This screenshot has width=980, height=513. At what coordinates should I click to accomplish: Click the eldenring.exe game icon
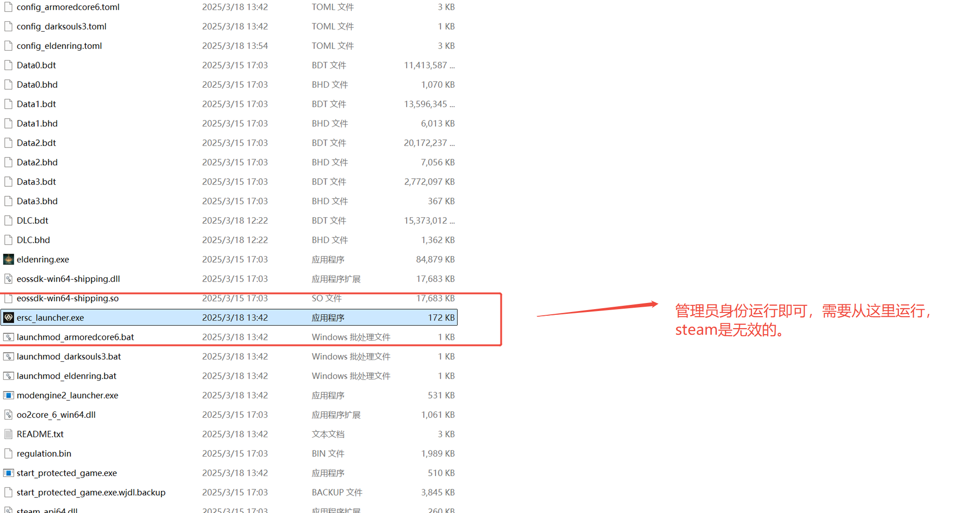point(9,259)
